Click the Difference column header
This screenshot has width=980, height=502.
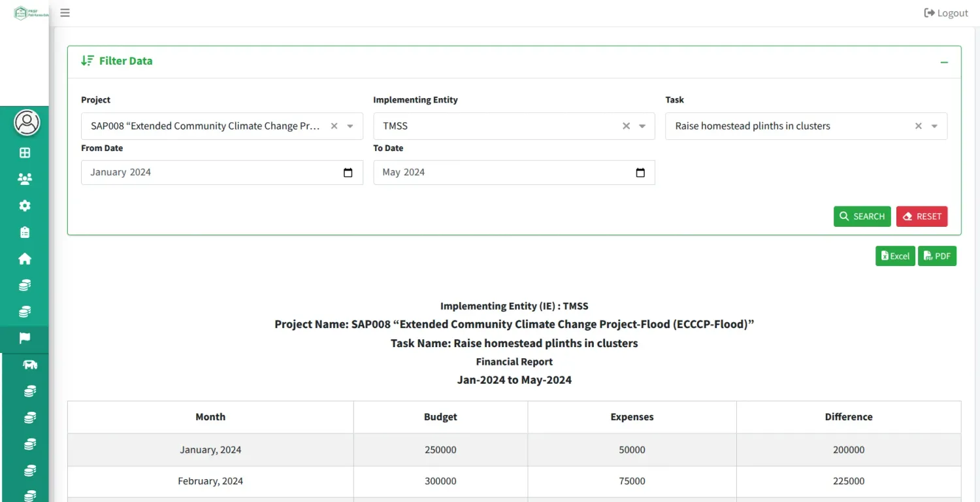coord(849,417)
